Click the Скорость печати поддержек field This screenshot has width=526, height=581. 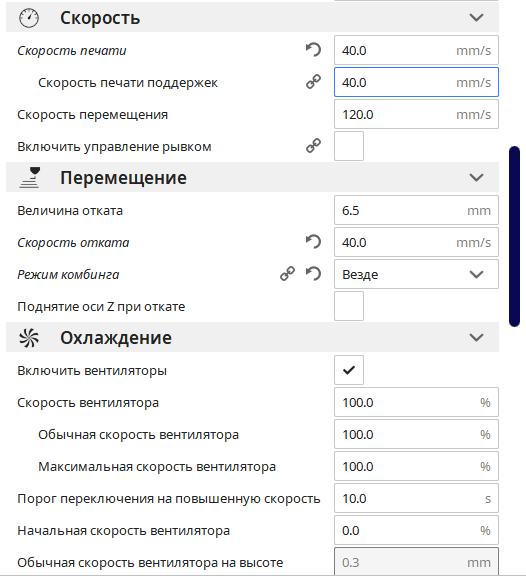tap(416, 82)
